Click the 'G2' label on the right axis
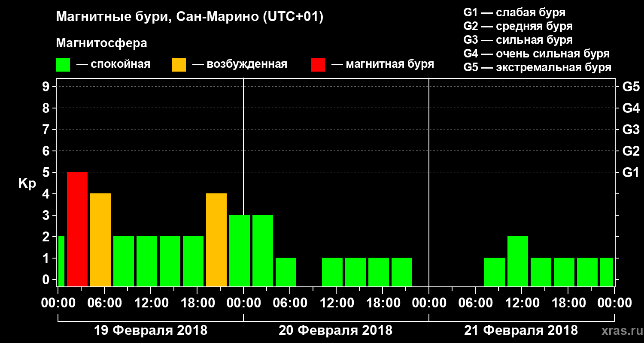Viewport: 644px width, 343px height. (631, 151)
